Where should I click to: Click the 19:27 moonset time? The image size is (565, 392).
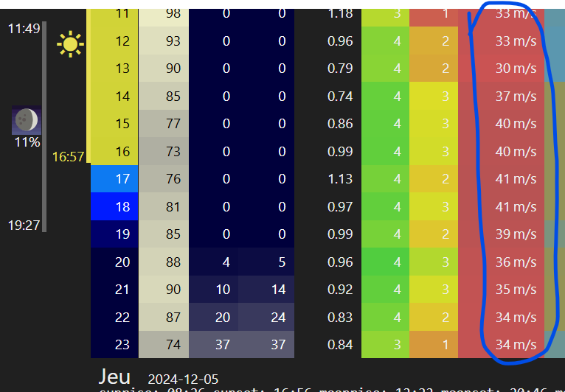(24, 225)
